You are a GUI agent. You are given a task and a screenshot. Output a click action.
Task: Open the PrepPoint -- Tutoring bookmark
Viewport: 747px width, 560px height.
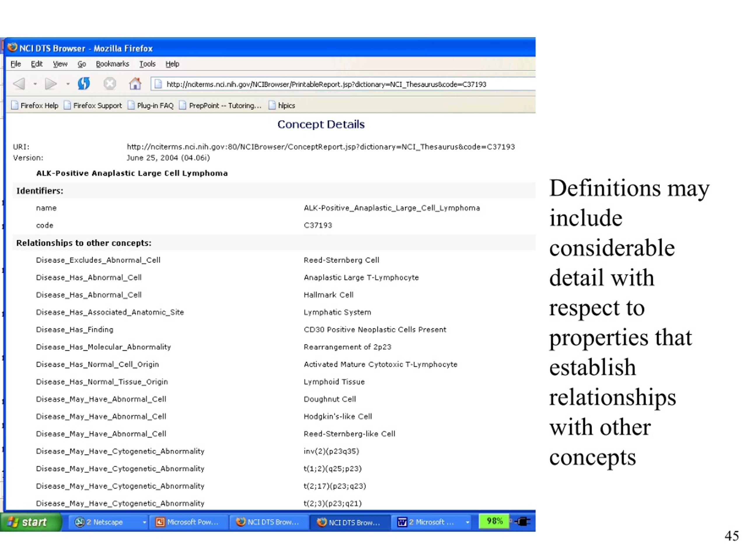(220, 106)
